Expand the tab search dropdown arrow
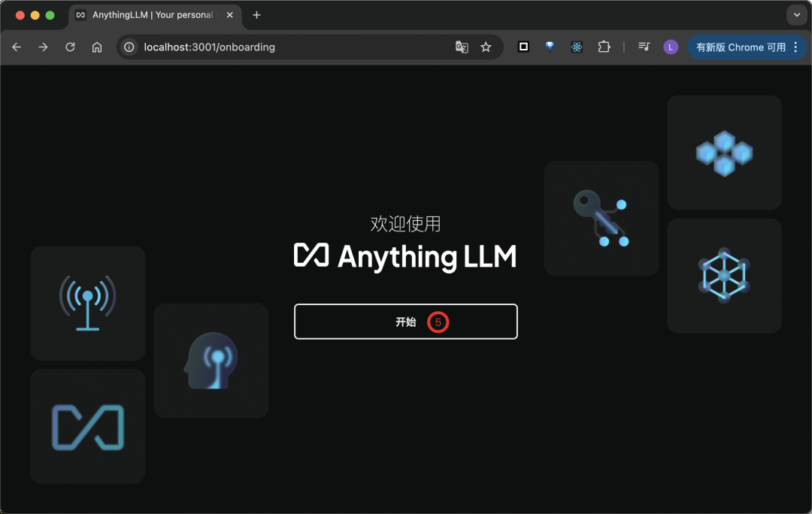This screenshot has height=514, width=812. tap(796, 15)
